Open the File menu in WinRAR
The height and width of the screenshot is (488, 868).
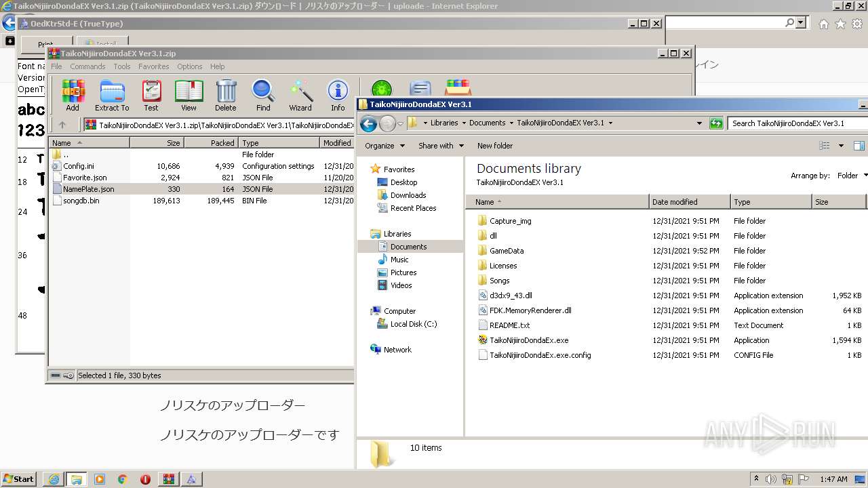pyautogui.click(x=56, y=66)
